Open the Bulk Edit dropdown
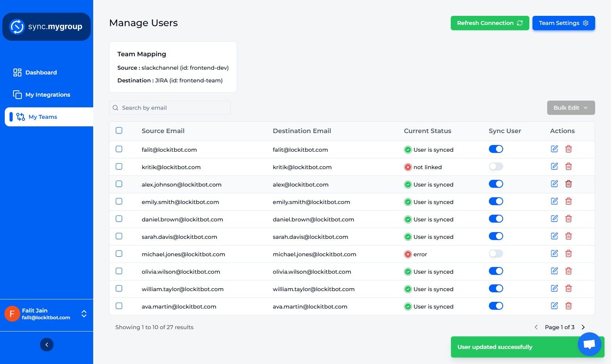This screenshot has width=611, height=364. coord(571,108)
